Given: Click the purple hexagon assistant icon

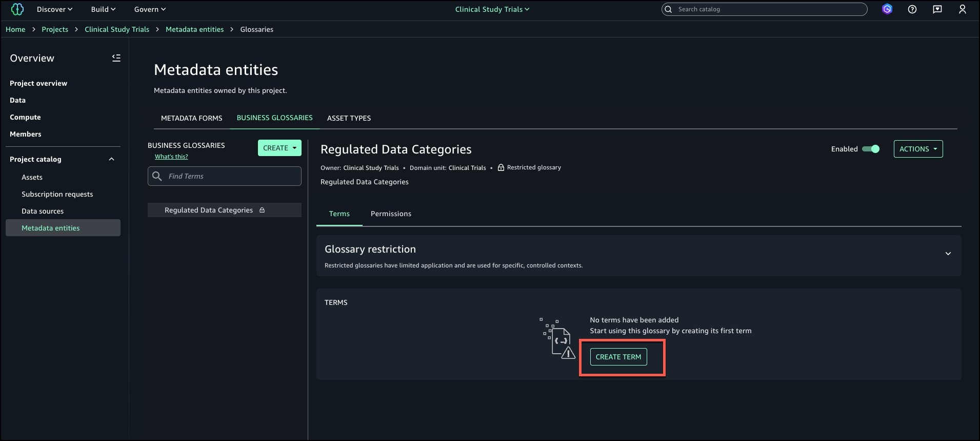Looking at the screenshot, I should (887, 9).
